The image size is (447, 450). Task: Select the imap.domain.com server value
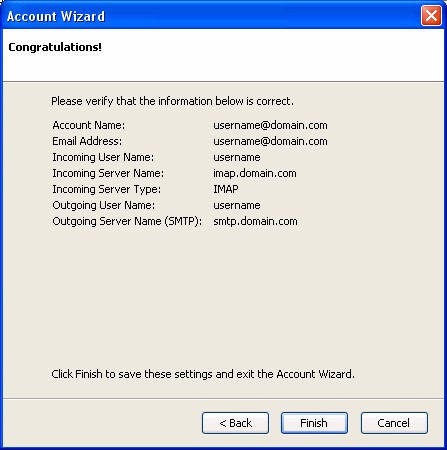coord(255,173)
